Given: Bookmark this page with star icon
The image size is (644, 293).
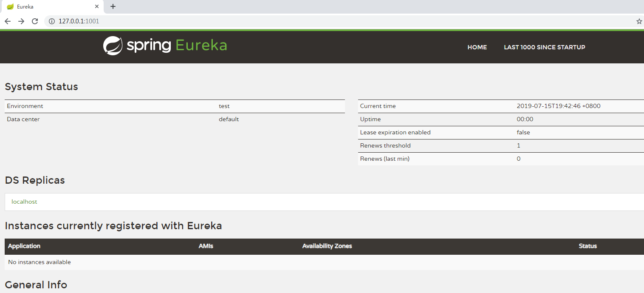Looking at the screenshot, I should pos(639,21).
